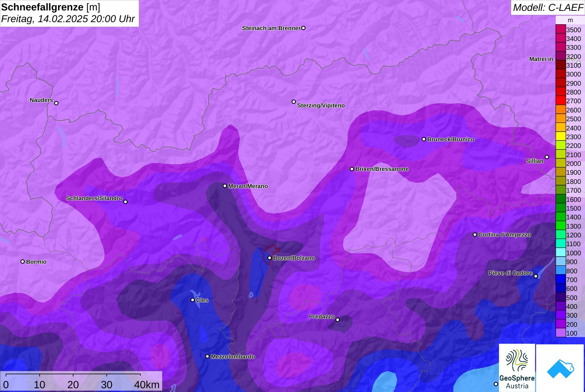Click the Predazzo marker dot

(x=338, y=320)
